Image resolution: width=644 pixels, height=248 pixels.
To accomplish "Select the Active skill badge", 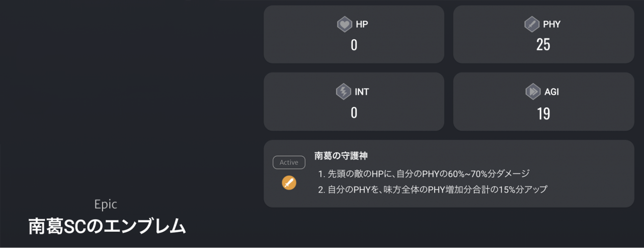I will pyautogui.click(x=289, y=162).
